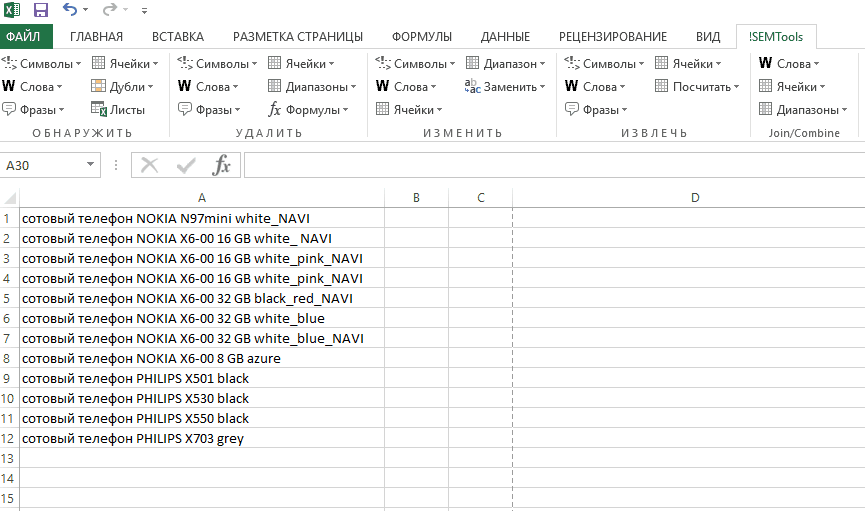The width and height of the screenshot is (865, 511).
Task: Open Customize Quick Access Toolbar dropdown
Action: tap(144, 10)
